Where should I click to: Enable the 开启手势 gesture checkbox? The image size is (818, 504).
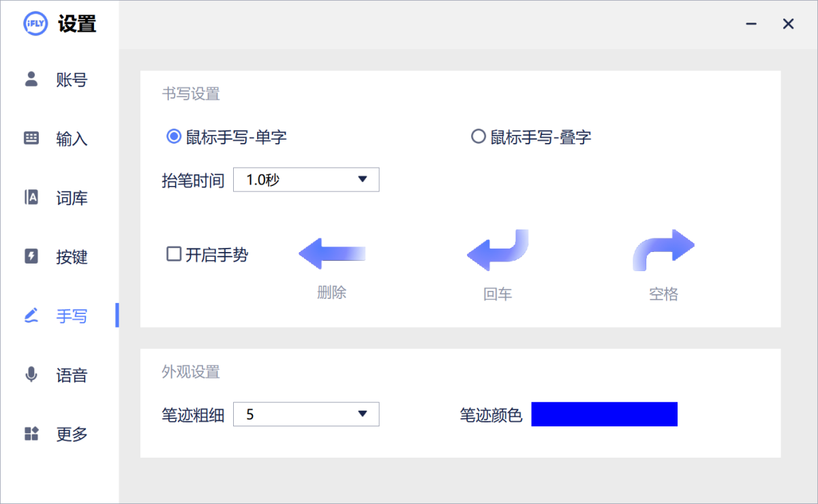coord(174,255)
